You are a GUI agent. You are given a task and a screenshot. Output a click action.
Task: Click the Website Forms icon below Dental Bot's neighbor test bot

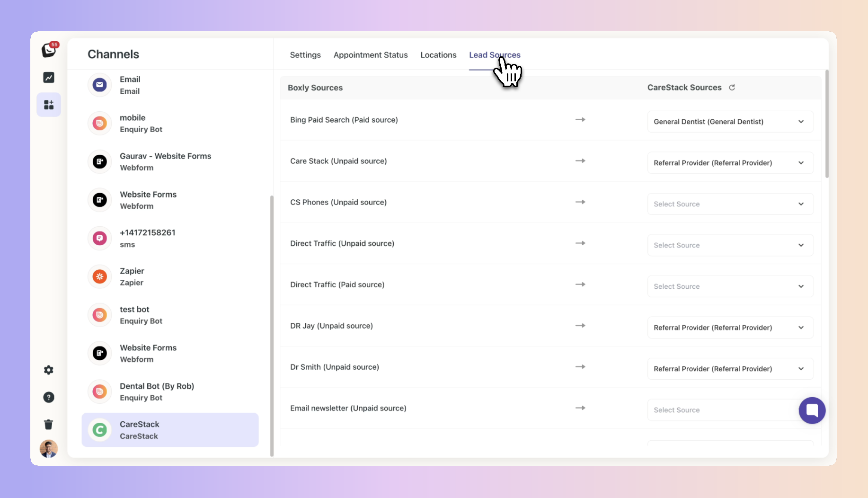[99, 354]
